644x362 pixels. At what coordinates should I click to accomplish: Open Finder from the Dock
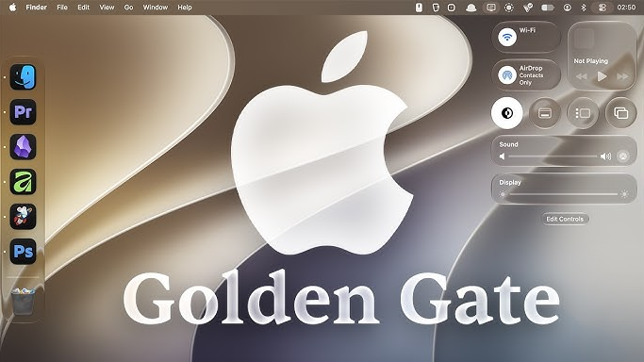point(23,76)
